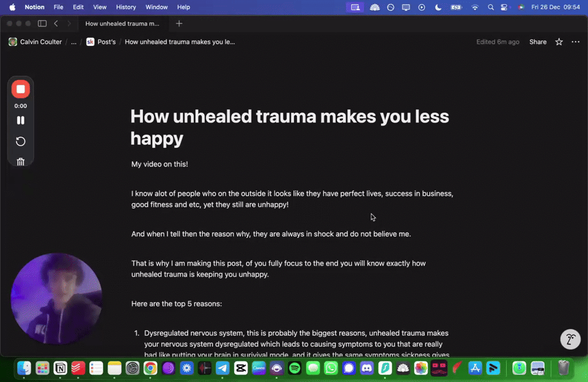Viewport: 588px width, 382px height.
Task: Open a new tab with the plus button
Action: point(179,24)
